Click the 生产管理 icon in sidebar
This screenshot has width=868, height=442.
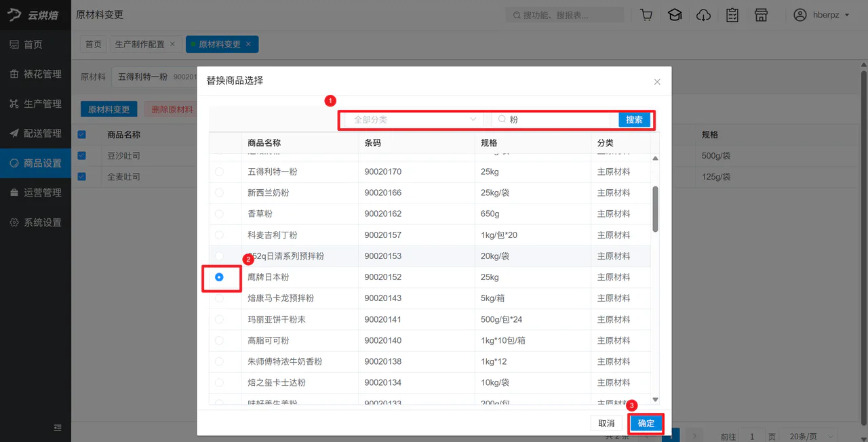click(x=14, y=104)
